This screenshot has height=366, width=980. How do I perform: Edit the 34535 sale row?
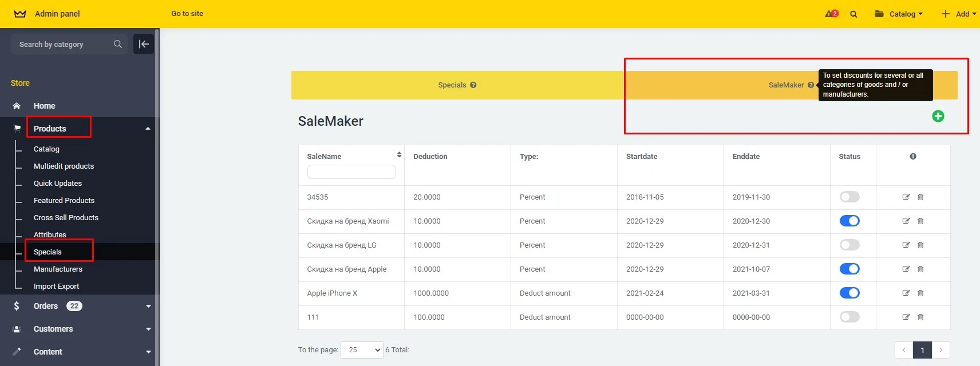point(906,197)
